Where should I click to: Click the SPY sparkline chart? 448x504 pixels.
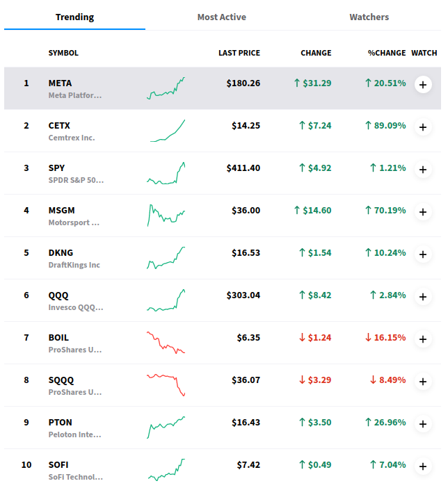[x=166, y=174]
